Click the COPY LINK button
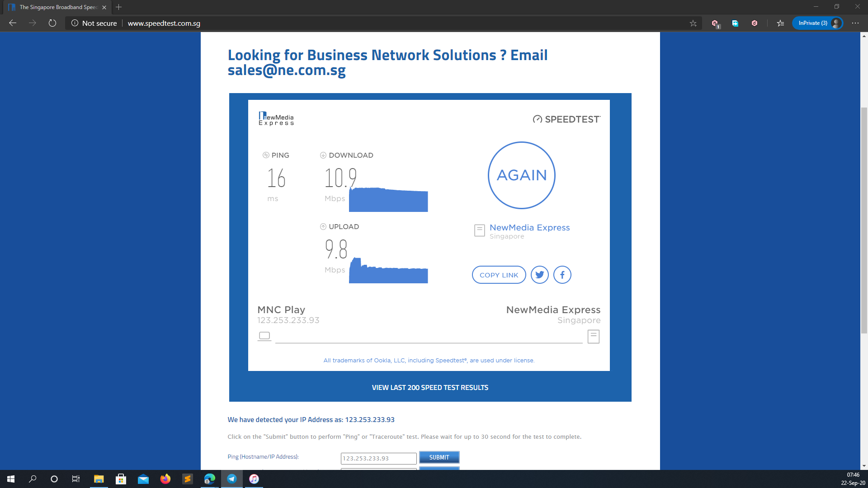868x488 pixels. pos(499,275)
